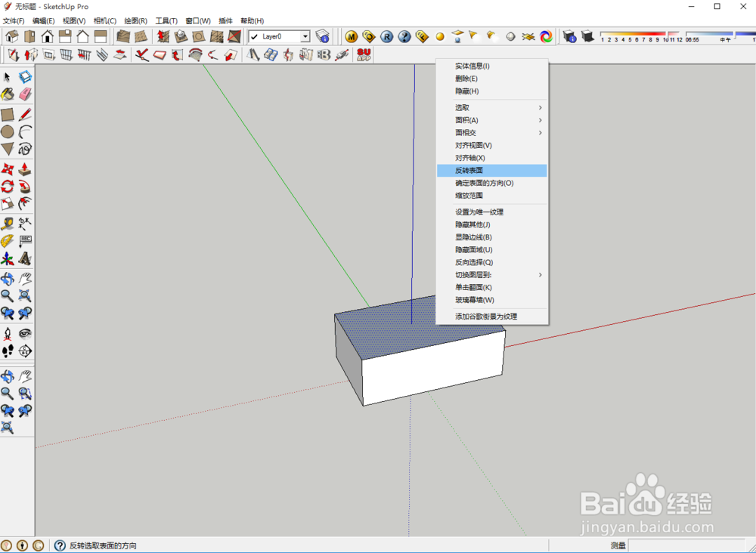Select the Section Plane tool
This screenshot has height=553, width=756.
[25, 351]
